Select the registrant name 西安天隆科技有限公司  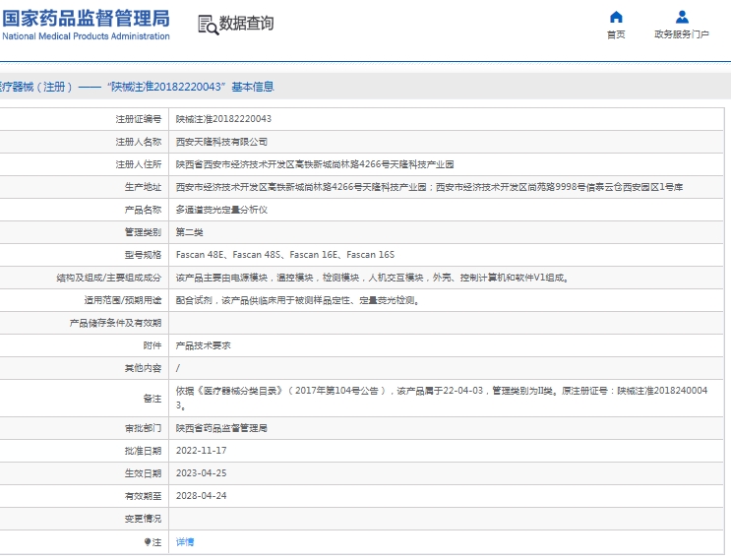click(x=221, y=142)
